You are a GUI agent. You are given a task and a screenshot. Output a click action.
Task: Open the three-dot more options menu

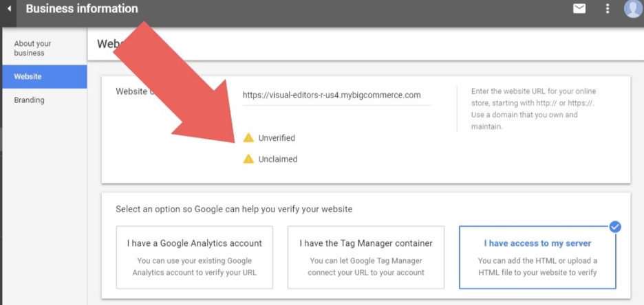[x=607, y=9]
